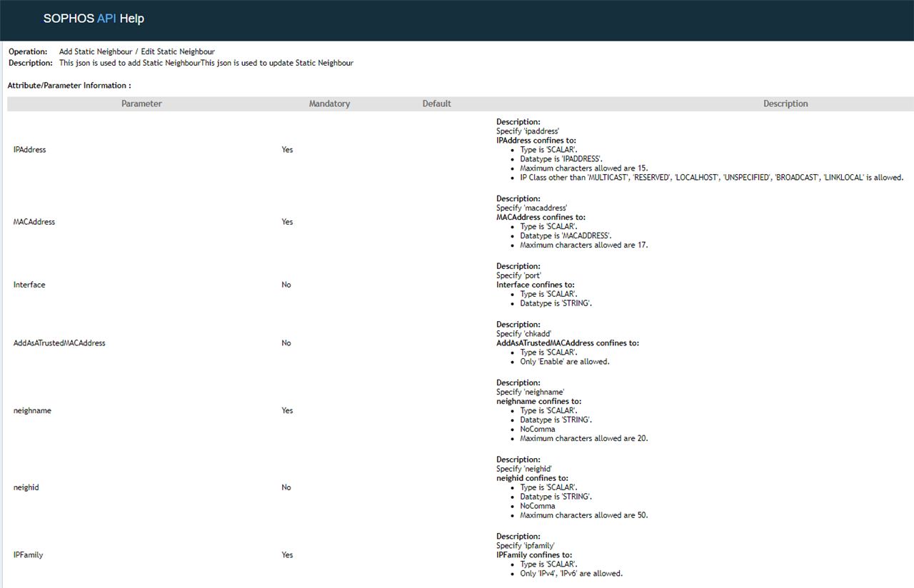This screenshot has width=914, height=588.
Task: Click "Datatype is 'MACADDRESS'" bullet
Action: pyautogui.click(x=566, y=236)
